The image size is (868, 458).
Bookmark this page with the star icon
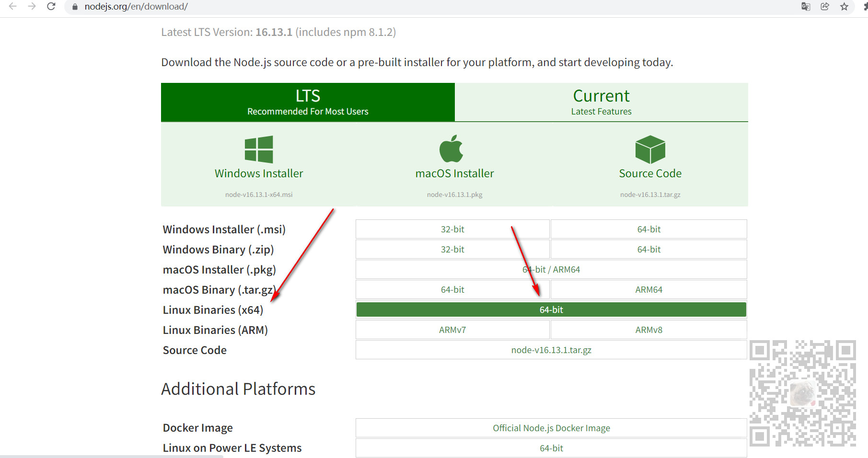[x=844, y=7]
